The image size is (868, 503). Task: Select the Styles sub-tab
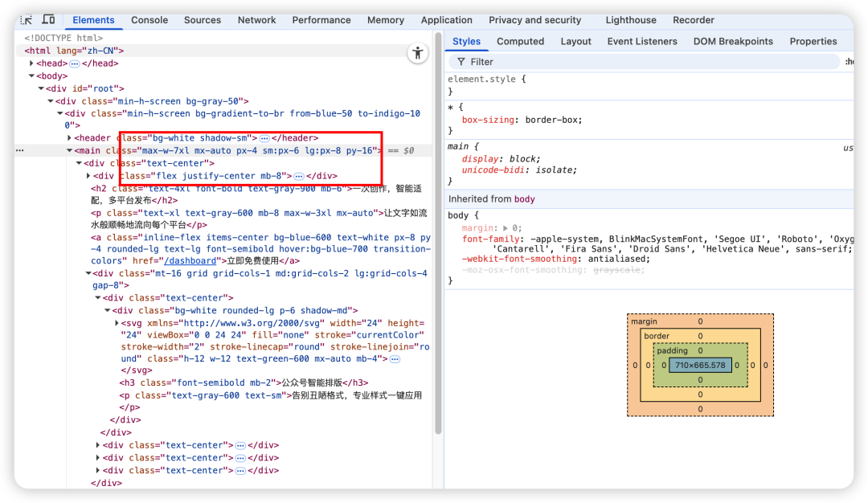[x=467, y=42]
